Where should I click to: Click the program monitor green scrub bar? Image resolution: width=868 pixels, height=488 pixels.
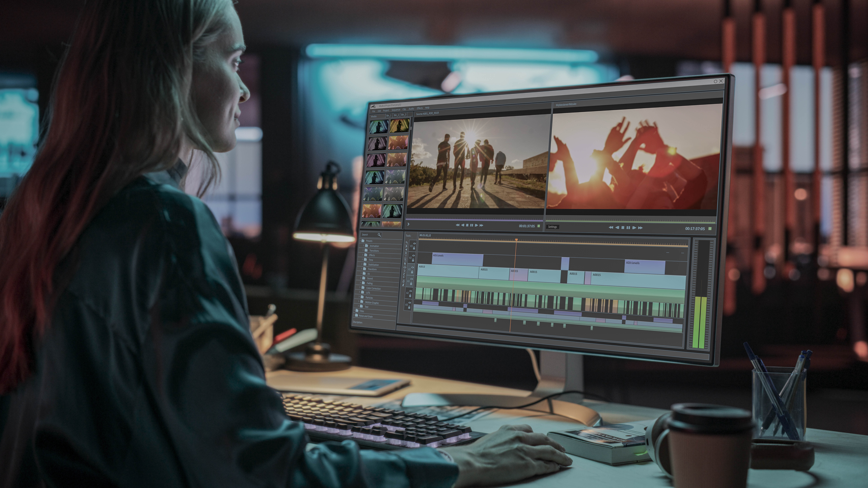click(631, 222)
